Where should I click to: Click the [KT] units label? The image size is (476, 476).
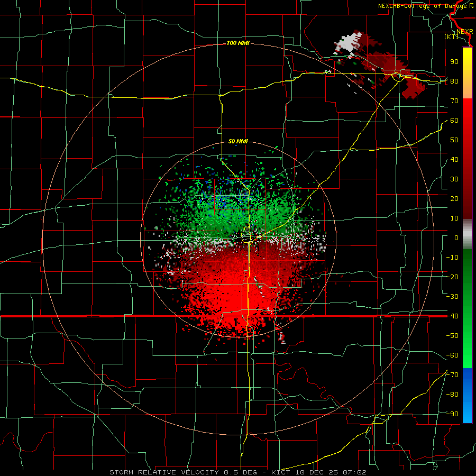tap(452, 36)
